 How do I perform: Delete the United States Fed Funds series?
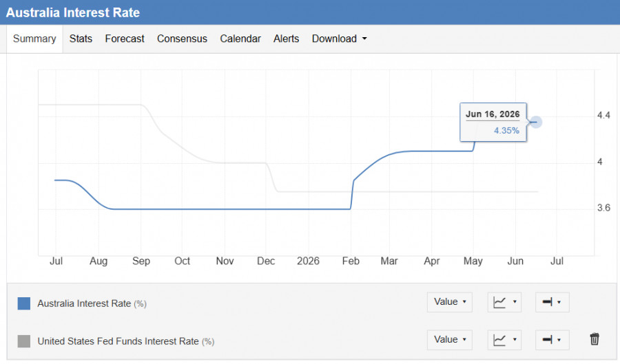click(x=595, y=339)
